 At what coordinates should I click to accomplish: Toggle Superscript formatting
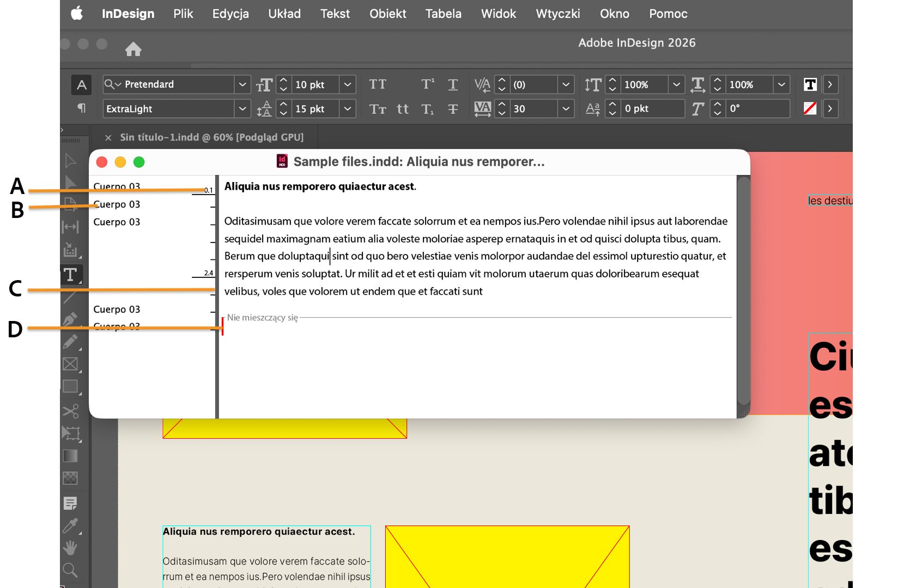coord(428,84)
